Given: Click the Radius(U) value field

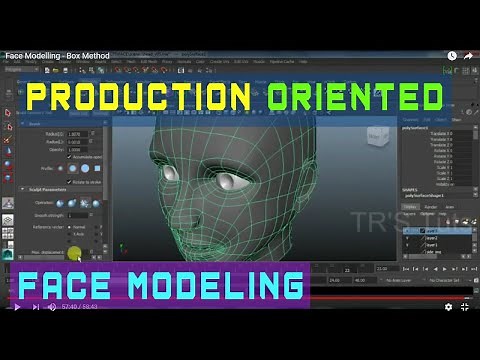Looking at the screenshot, I should point(77,134).
